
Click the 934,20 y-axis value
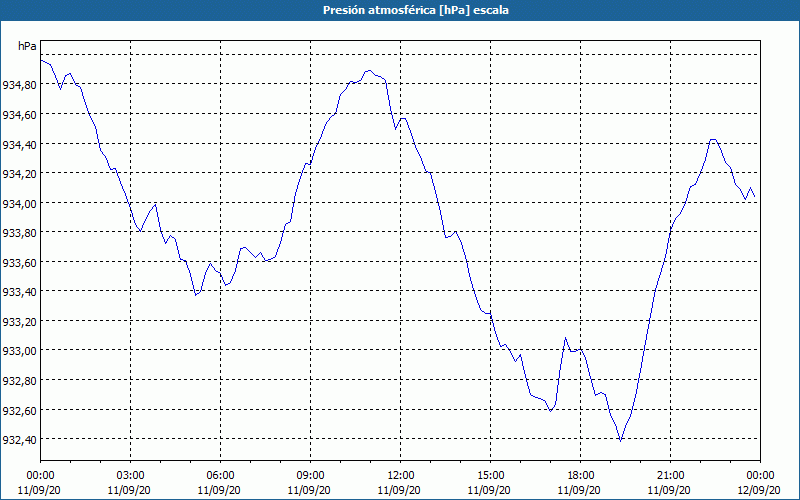tap(20, 173)
